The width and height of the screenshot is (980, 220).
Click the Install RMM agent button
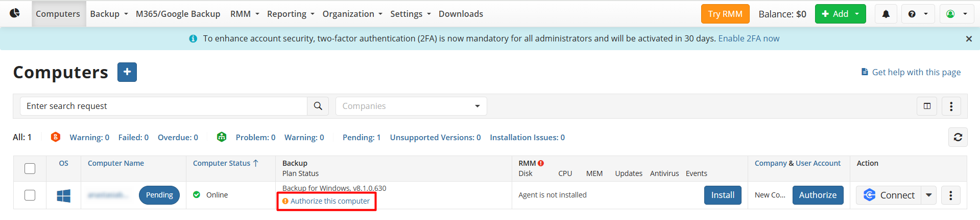[723, 195]
